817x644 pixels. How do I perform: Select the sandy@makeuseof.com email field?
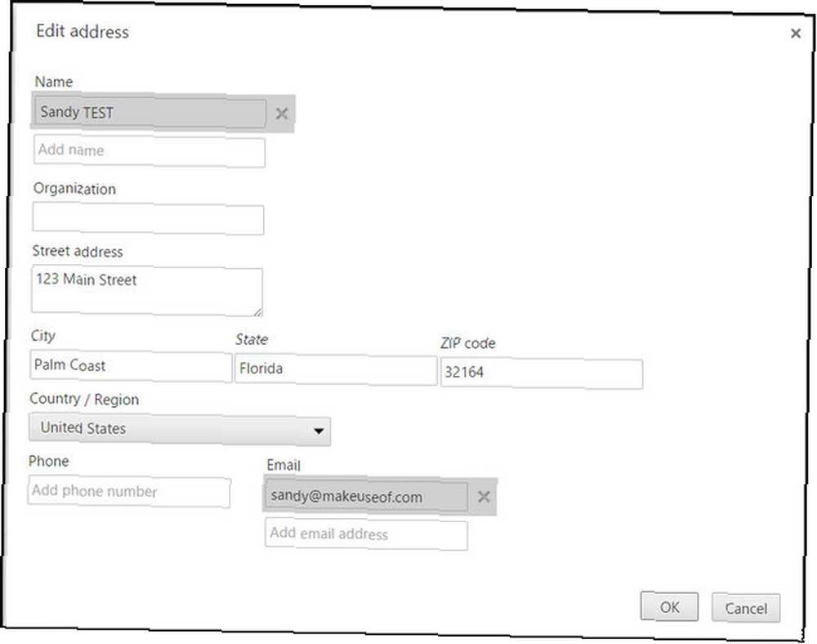[x=366, y=497]
